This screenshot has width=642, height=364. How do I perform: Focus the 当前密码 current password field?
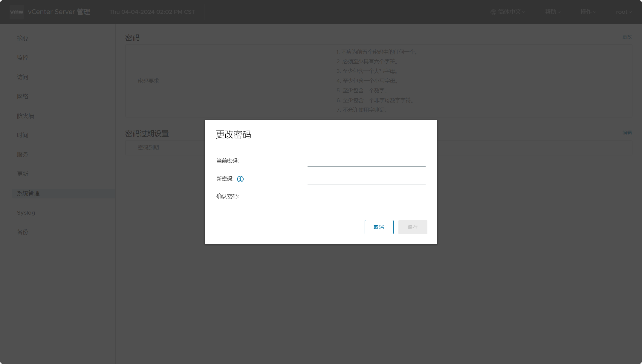tap(366, 161)
